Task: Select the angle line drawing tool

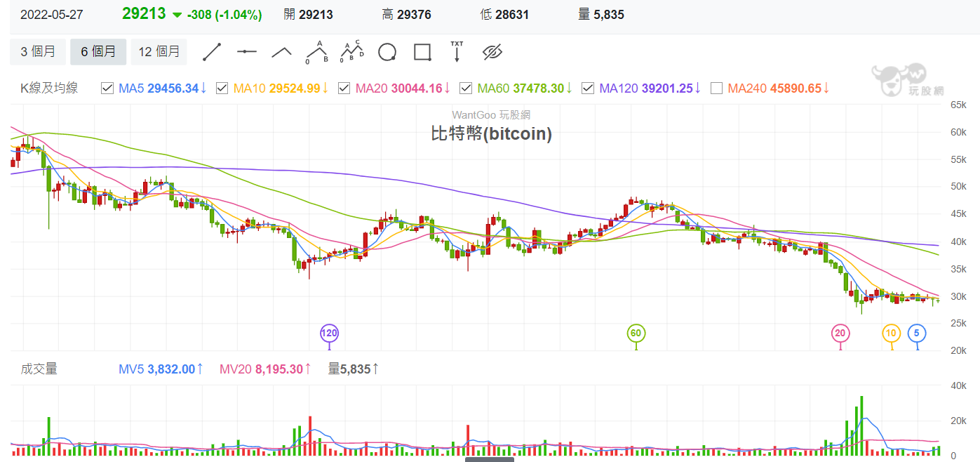Action: [x=281, y=51]
